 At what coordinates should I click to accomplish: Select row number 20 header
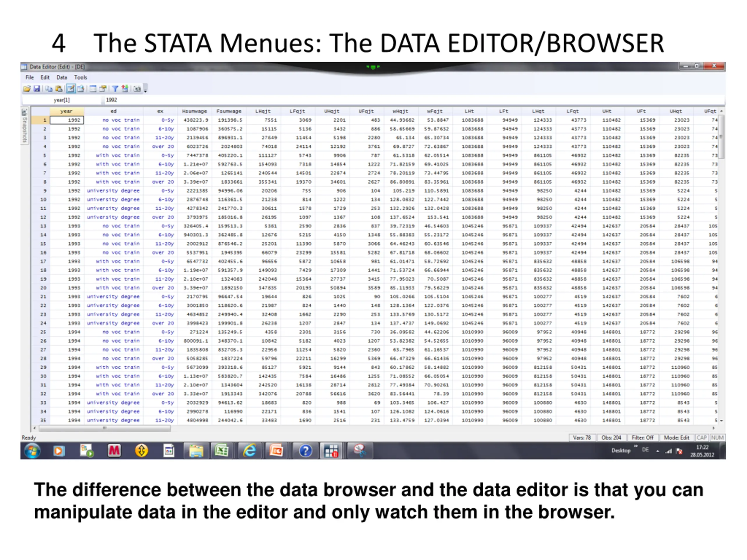click(41, 288)
